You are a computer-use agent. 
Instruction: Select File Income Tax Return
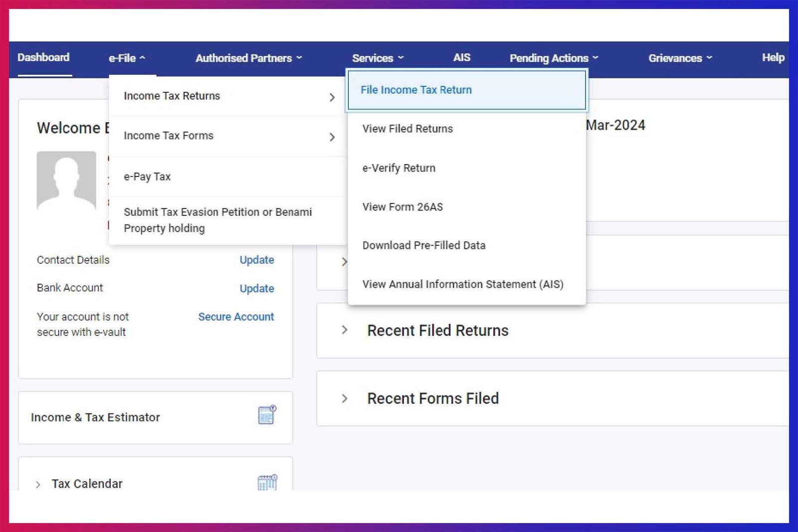416,90
